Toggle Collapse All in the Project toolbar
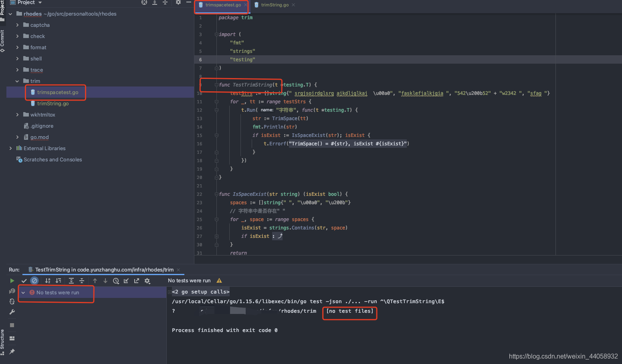622x364 pixels. click(165, 3)
